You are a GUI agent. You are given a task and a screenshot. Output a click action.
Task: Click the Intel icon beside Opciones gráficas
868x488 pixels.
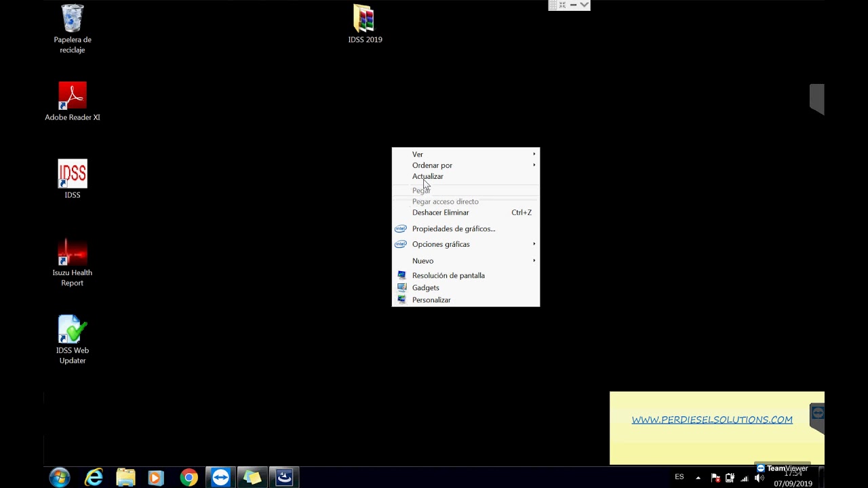(x=401, y=244)
